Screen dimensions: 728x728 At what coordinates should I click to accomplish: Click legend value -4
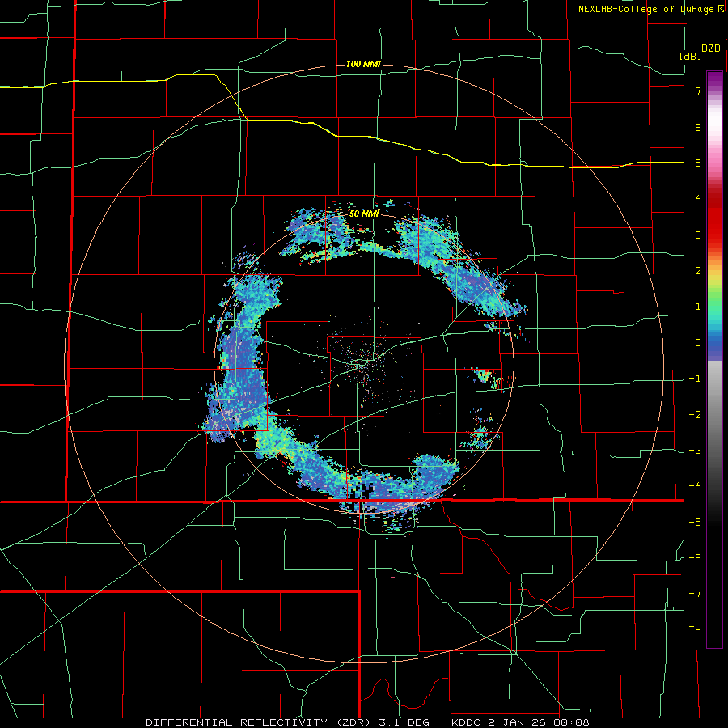[695, 486]
